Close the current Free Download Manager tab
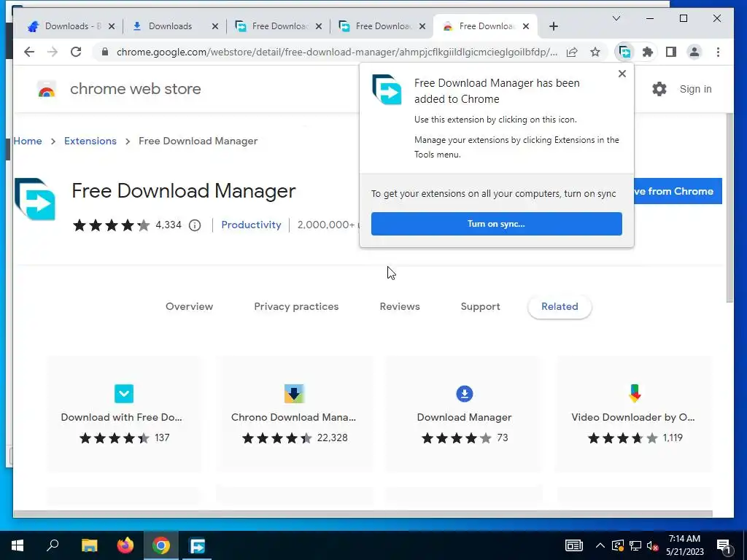The width and height of the screenshot is (747, 560). pyautogui.click(x=526, y=27)
